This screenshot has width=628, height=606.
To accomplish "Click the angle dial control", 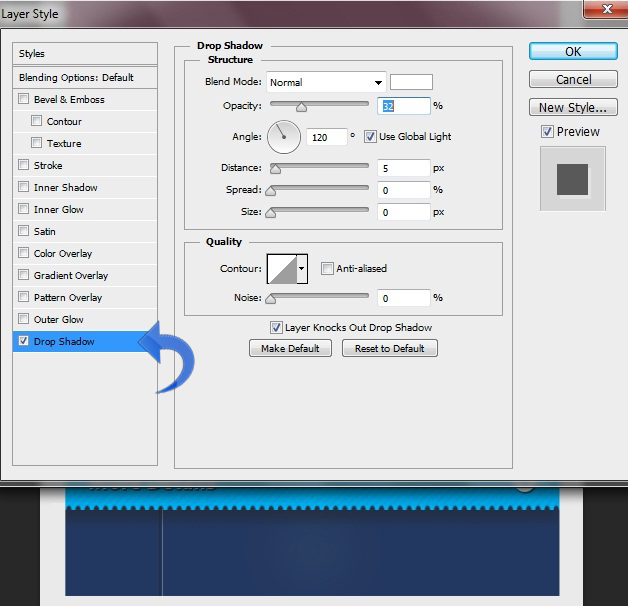I will [x=284, y=137].
